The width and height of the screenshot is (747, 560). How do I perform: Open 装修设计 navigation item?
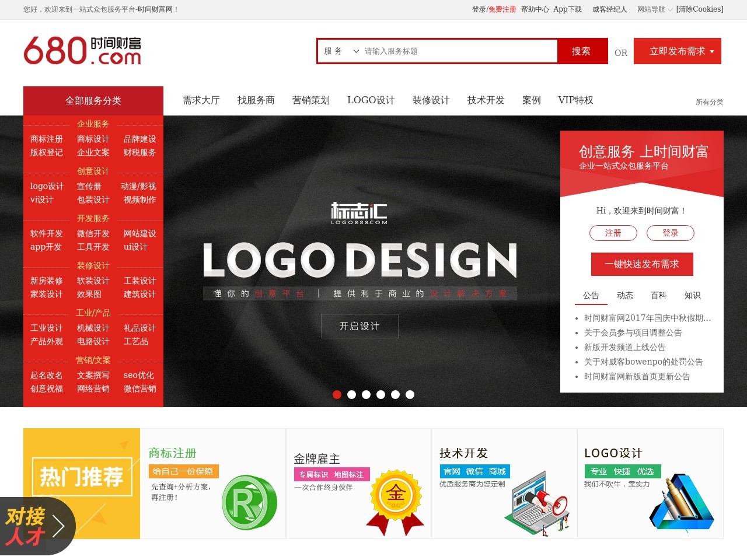tap(431, 100)
